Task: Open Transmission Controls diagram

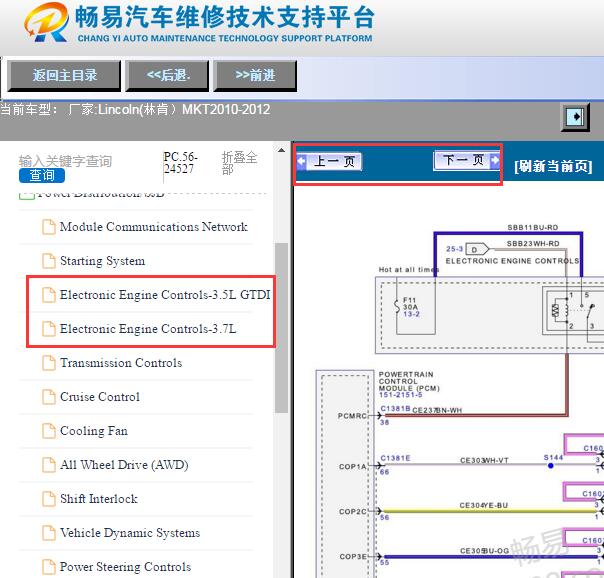Action: (121, 362)
